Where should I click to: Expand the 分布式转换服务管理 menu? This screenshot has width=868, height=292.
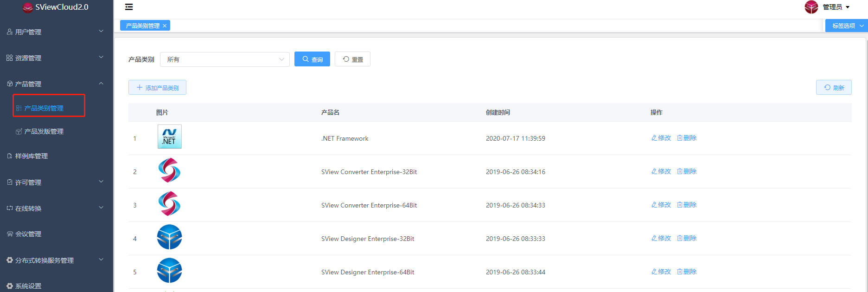(57, 260)
